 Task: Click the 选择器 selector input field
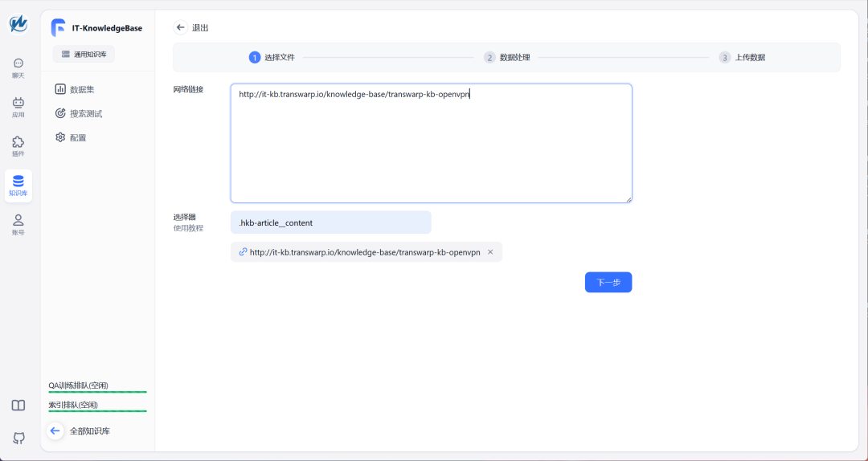tap(330, 222)
